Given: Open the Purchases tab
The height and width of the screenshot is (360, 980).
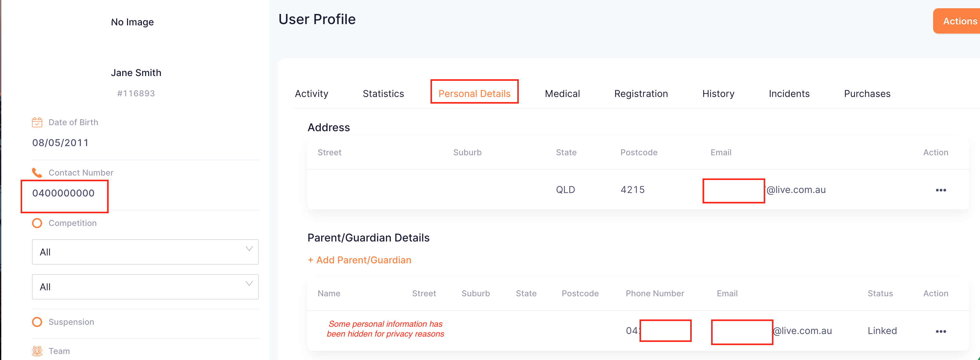Looking at the screenshot, I should click(x=867, y=93).
